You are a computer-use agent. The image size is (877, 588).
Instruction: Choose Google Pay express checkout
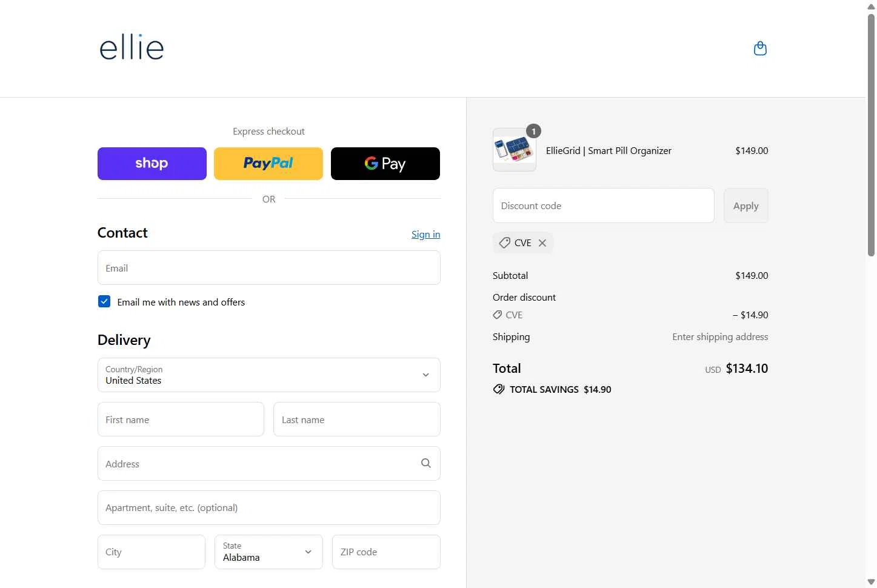385,164
